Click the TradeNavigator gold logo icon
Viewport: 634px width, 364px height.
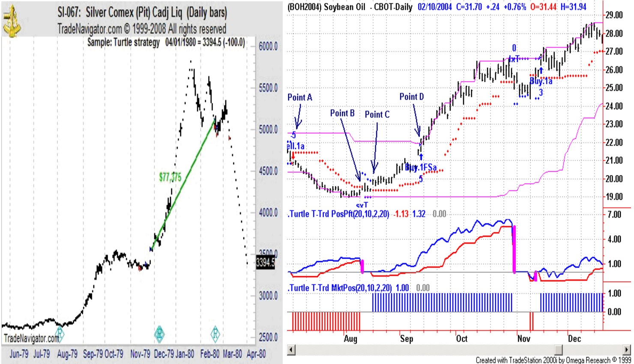click(x=12, y=21)
